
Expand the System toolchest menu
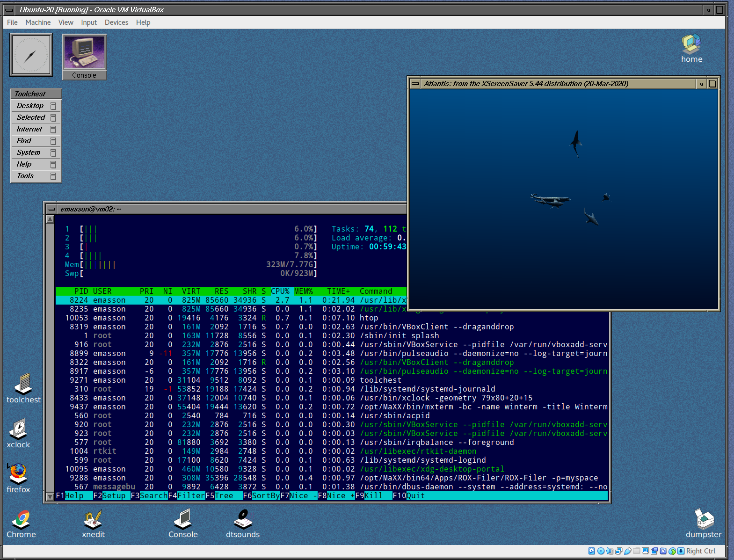[x=29, y=153]
